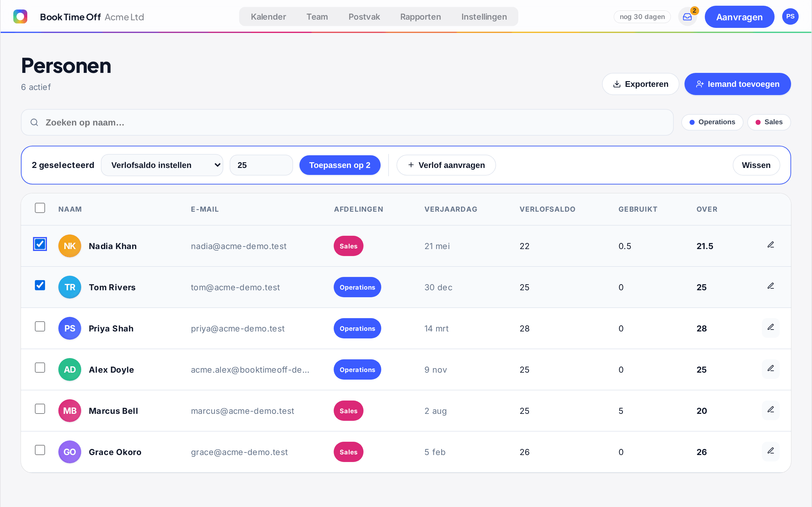Click Grace Okoro's edit pencil icon
This screenshot has width=812, height=507.
coord(771,451)
